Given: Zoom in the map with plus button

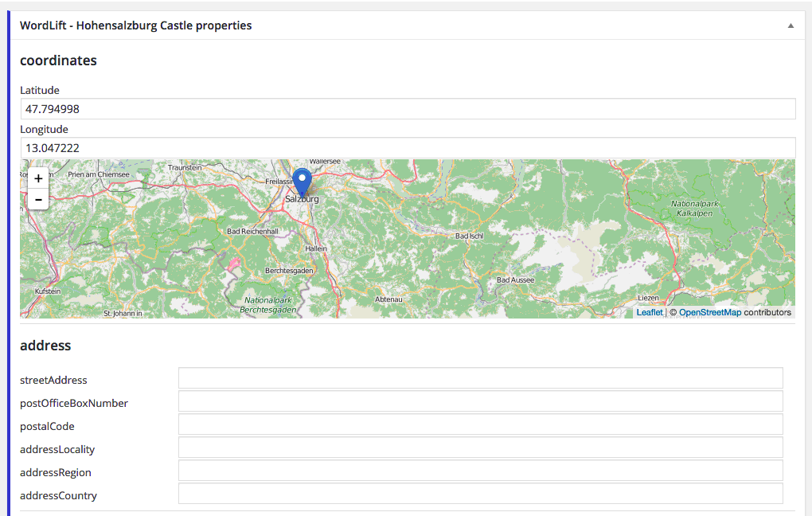Looking at the screenshot, I should point(38,179).
